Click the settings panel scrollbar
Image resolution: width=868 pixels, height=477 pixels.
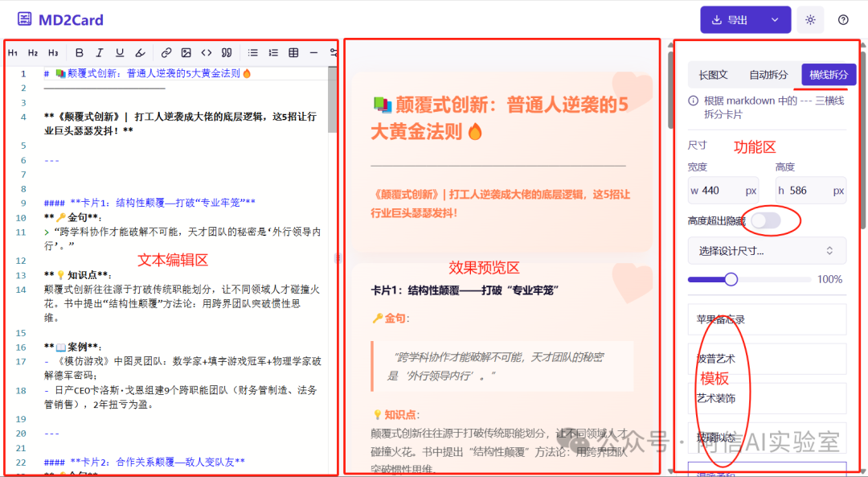863,138
